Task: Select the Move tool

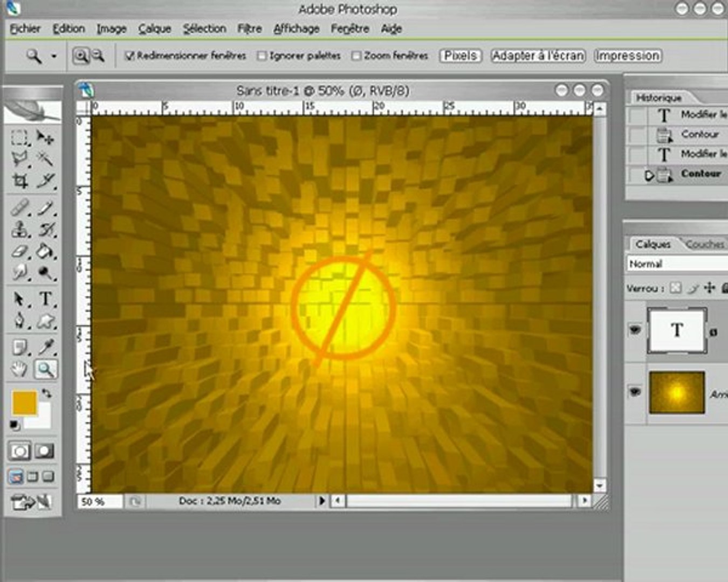Action: pos(45,138)
